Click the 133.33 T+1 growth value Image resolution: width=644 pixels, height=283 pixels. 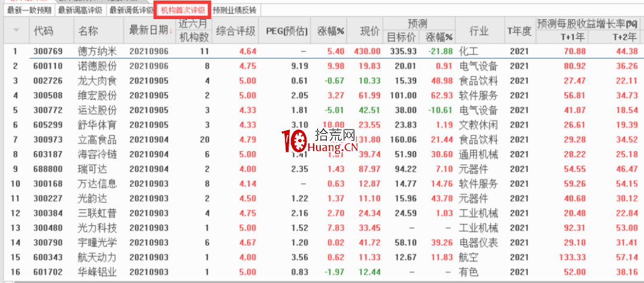click(571, 258)
